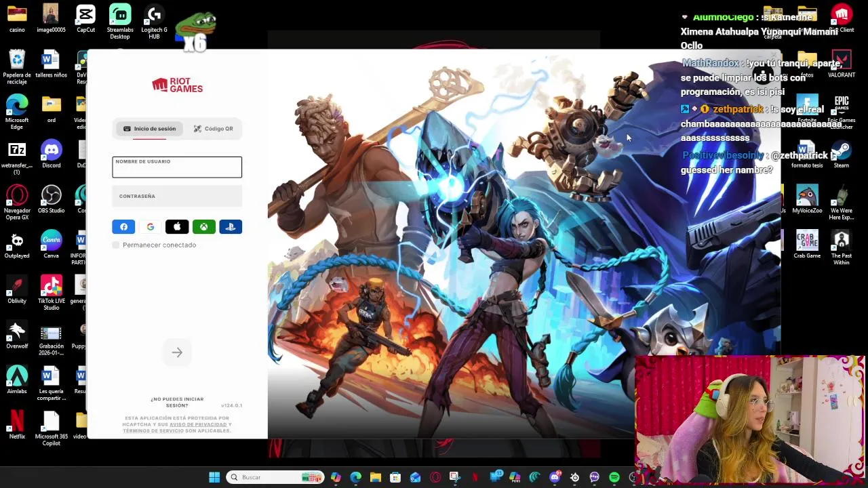The width and height of the screenshot is (868, 488).
Task: Enable the Permanecer conectado checkbox
Action: point(116,245)
